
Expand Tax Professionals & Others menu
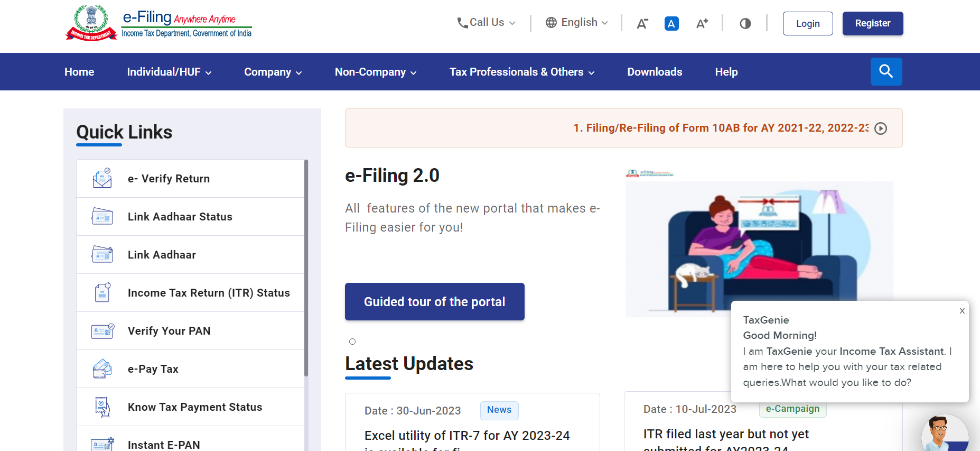point(522,72)
